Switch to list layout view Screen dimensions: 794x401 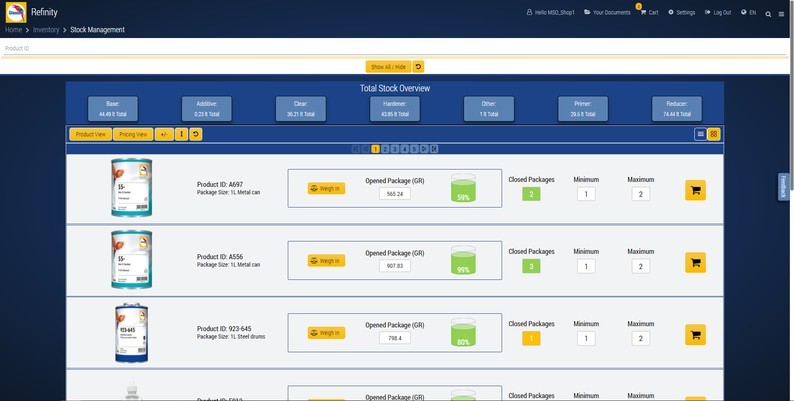click(700, 134)
